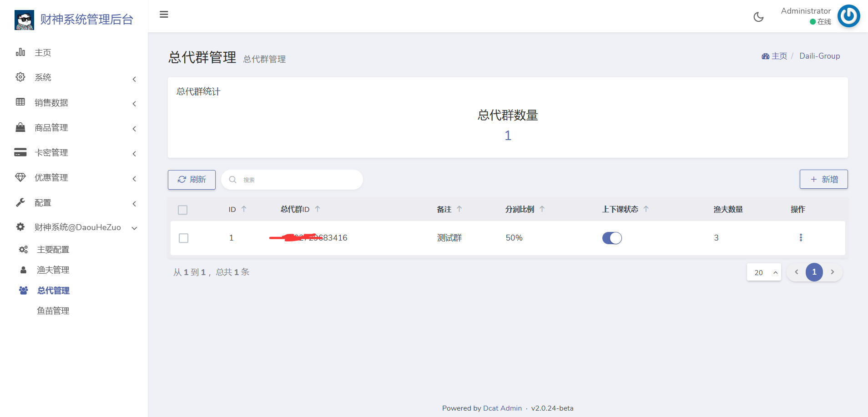
Task: Open the Administrator avatar menu
Action: [x=848, y=16]
